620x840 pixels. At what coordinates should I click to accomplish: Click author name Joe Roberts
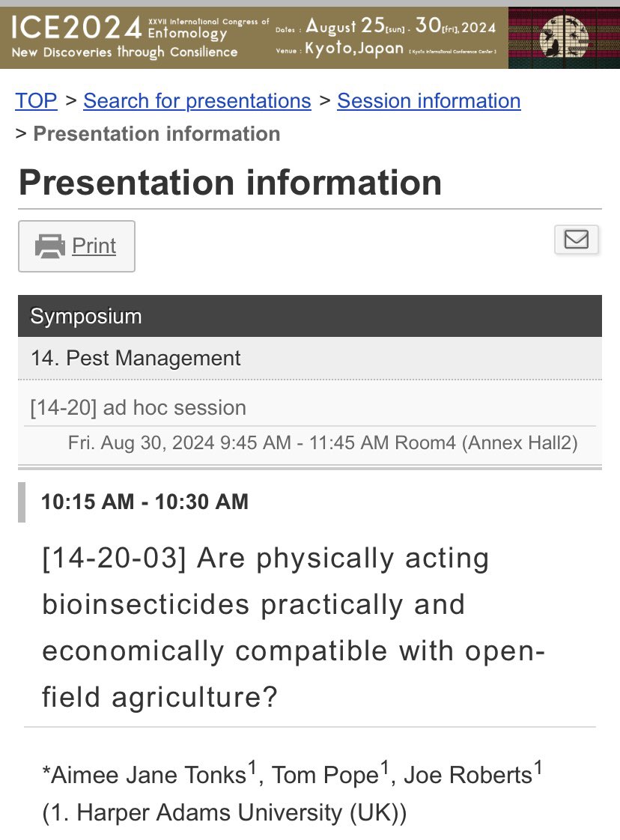pyautogui.click(x=468, y=775)
